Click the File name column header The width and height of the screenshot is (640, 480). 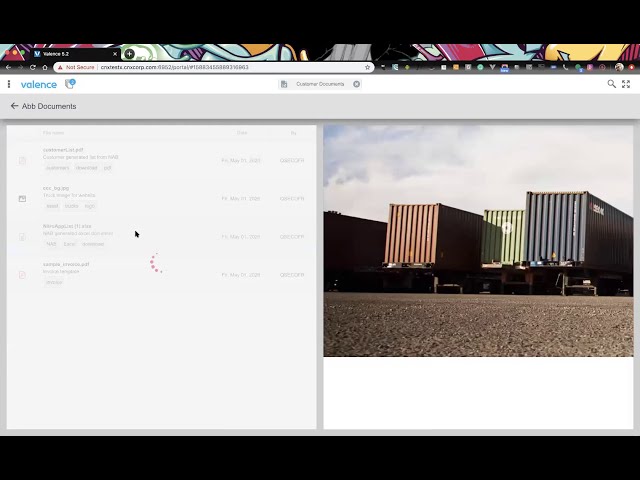tap(53, 133)
